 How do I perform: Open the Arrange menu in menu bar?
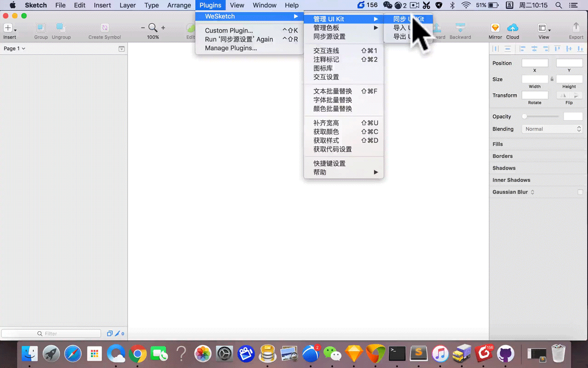(179, 6)
